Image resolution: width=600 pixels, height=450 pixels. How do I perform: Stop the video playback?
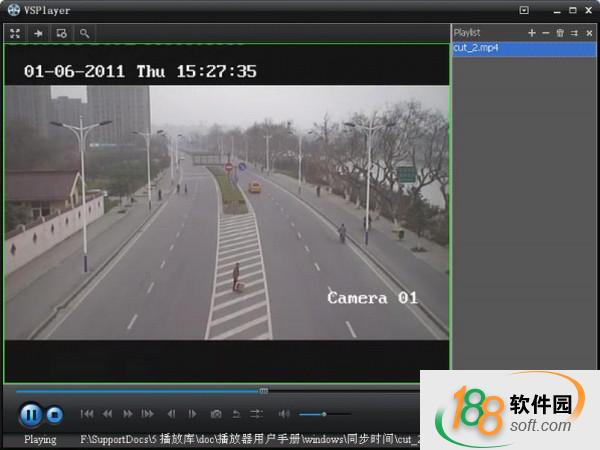56,414
